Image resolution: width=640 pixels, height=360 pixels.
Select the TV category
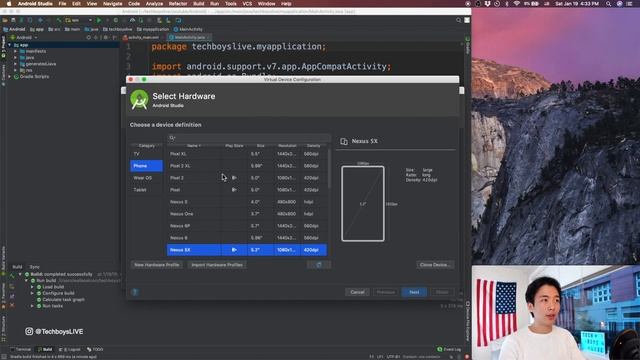click(x=146, y=154)
